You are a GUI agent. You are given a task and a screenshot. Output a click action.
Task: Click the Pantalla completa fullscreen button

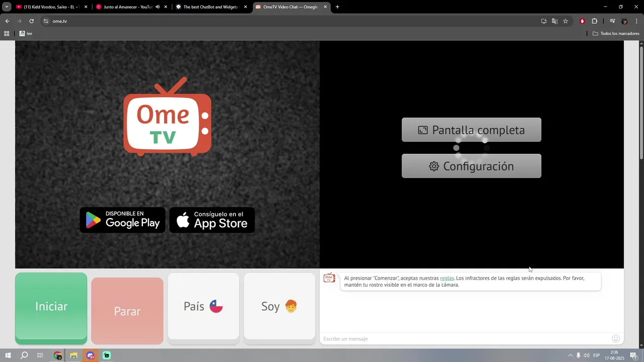471,130
